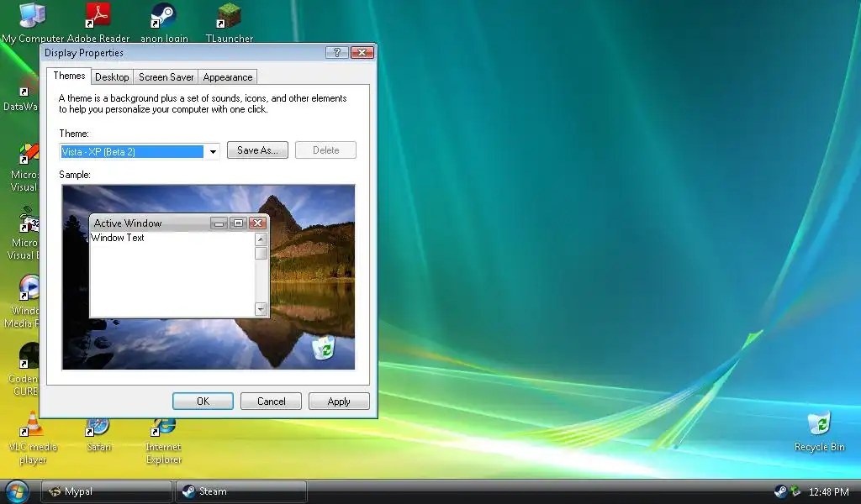Click the Apply button
The width and height of the screenshot is (861, 504).
[x=339, y=402]
